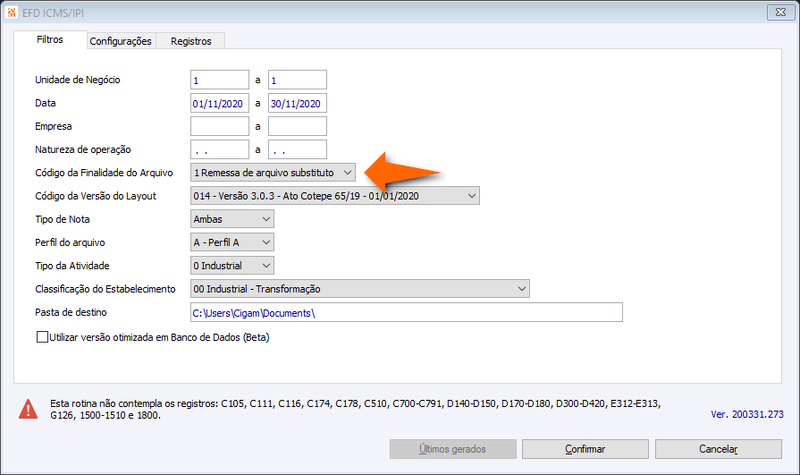Open Classificação do Estabelecimento dropdown
800x475 pixels.
tap(360, 289)
